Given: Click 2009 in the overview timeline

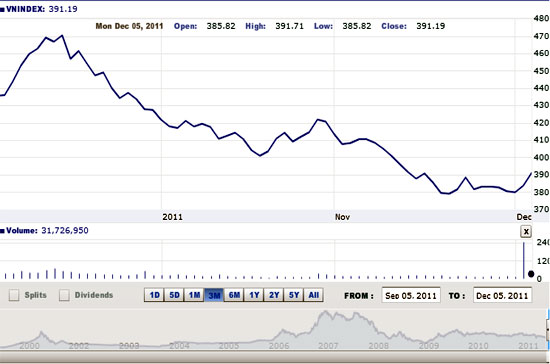Looking at the screenshot, I should click(429, 346).
